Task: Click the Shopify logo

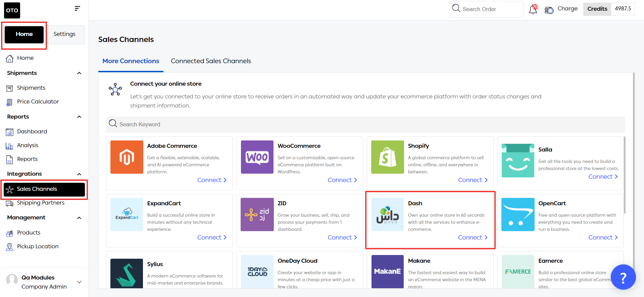Action: tap(388, 157)
